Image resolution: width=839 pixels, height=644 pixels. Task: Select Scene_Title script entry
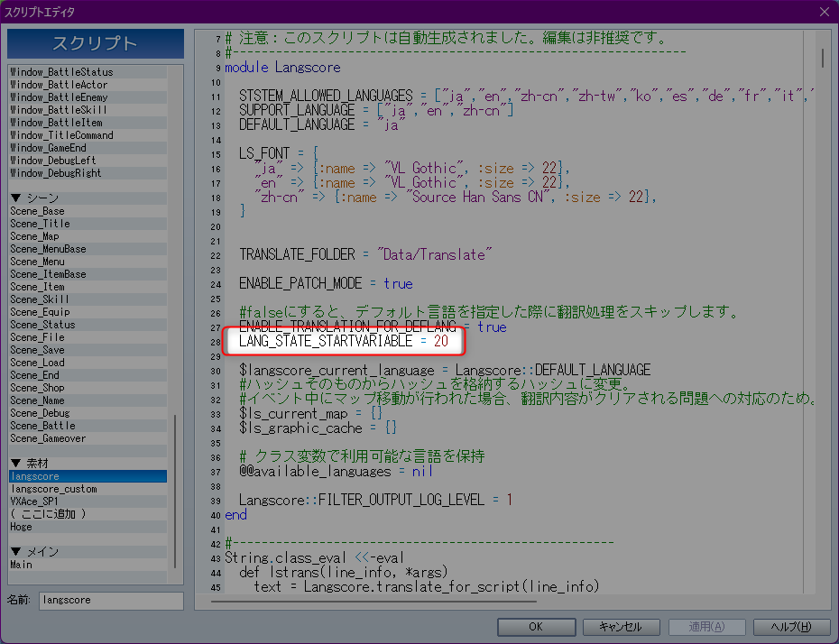tap(88, 224)
